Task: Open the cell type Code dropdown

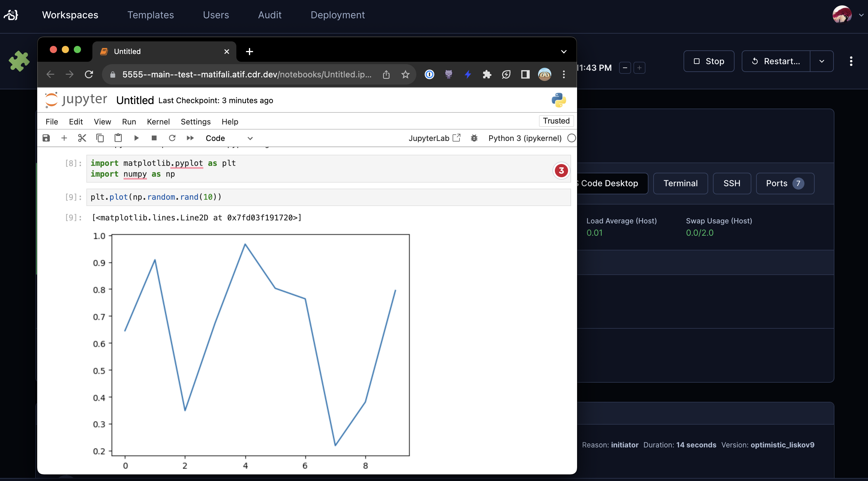Action: [229, 138]
